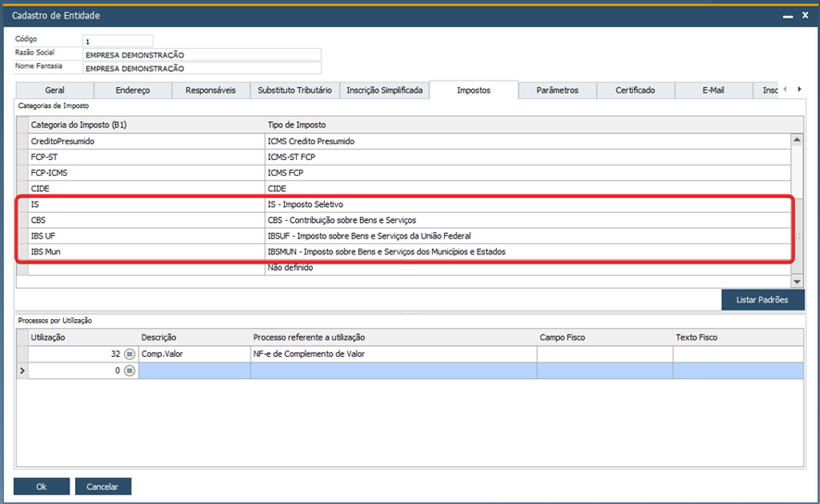The height and width of the screenshot is (504, 820).
Task: Confirm with the Ok button
Action: click(41, 486)
